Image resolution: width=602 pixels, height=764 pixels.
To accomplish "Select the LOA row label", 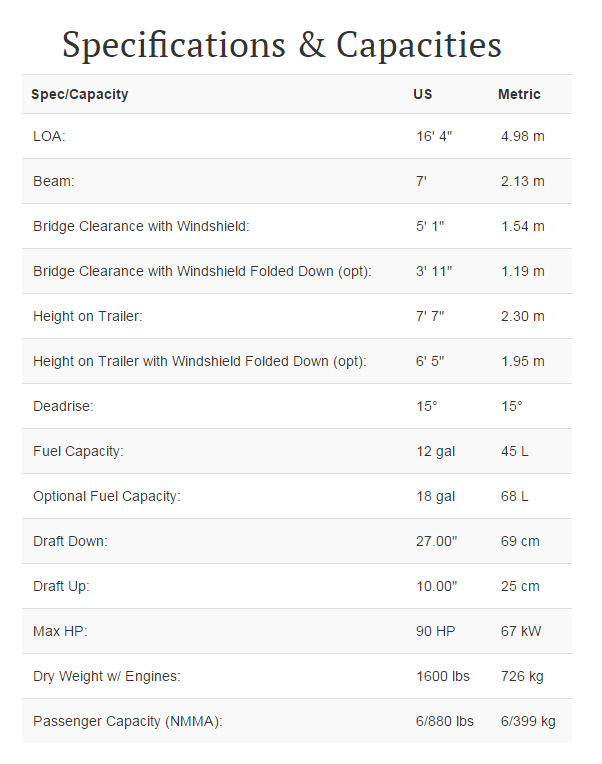I will pyautogui.click(x=49, y=136).
